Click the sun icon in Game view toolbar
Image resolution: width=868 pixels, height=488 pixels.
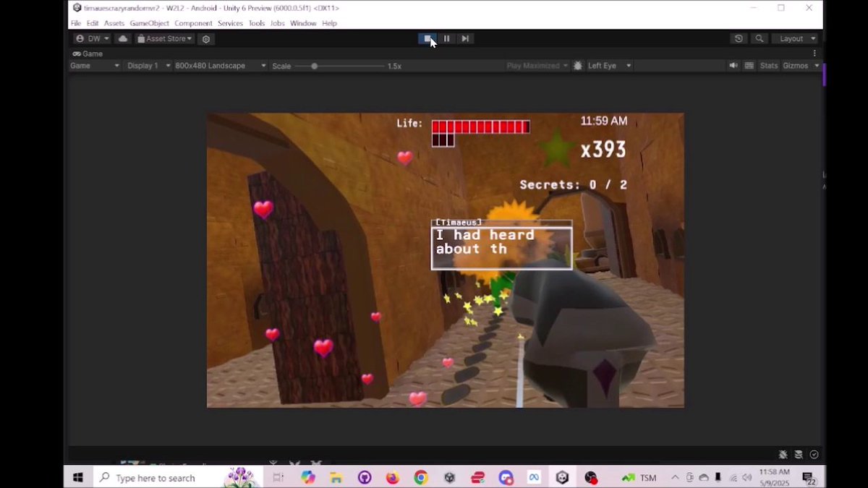tap(577, 65)
